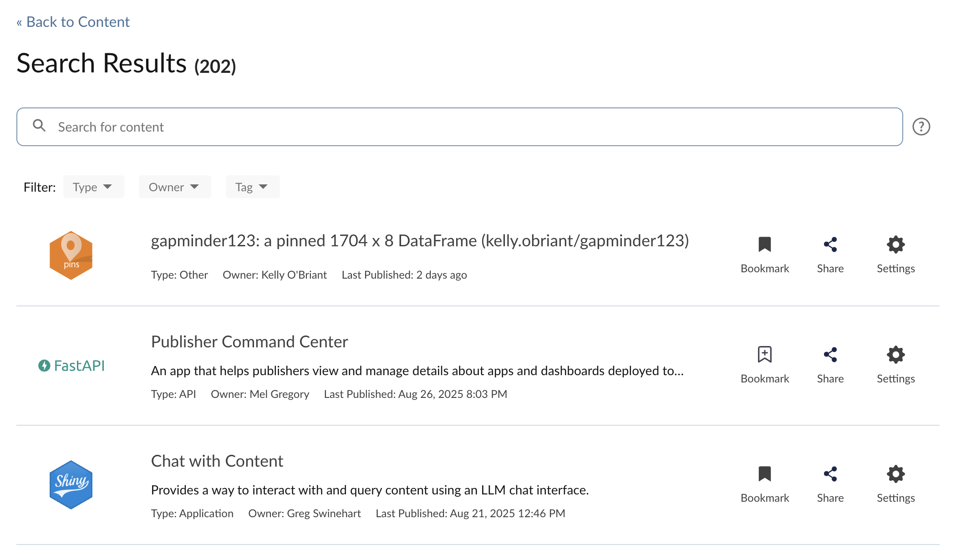Share the Publisher Command Center API
The image size is (956, 560).
(x=830, y=365)
